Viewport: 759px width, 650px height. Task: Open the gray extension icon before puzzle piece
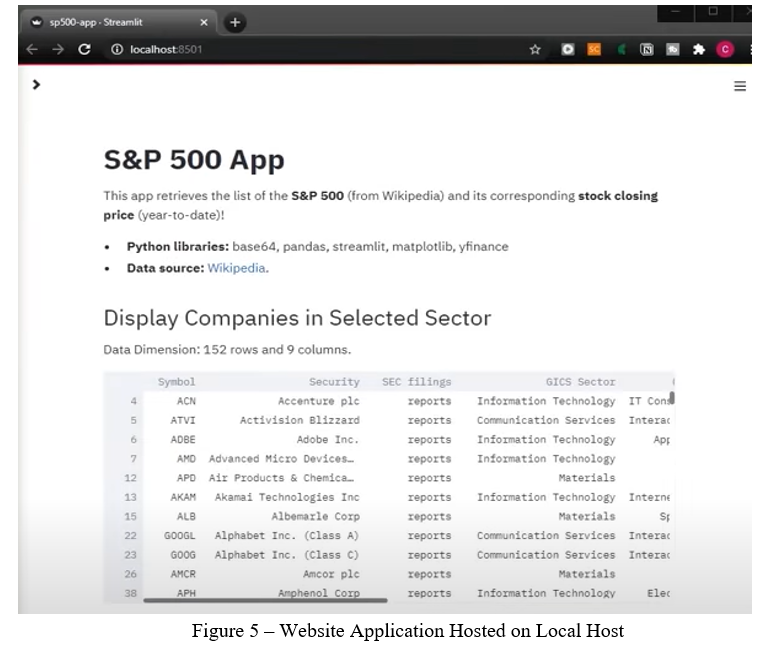(x=673, y=49)
